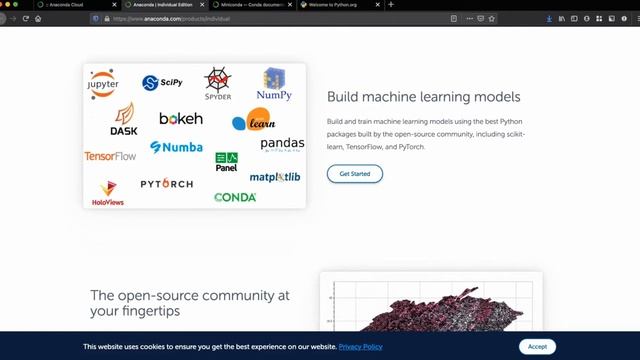Click the PyTorch logo
This screenshot has height=360, width=640.
click(167, 183)
